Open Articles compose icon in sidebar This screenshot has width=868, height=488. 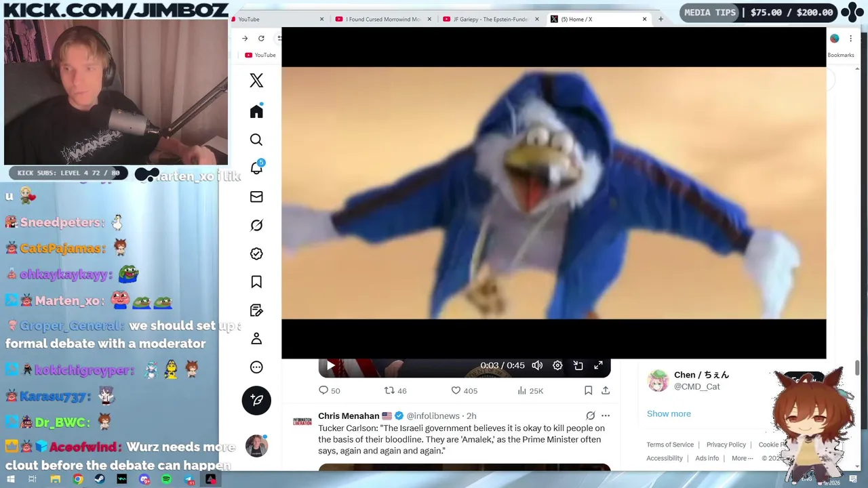coord(256,310)
